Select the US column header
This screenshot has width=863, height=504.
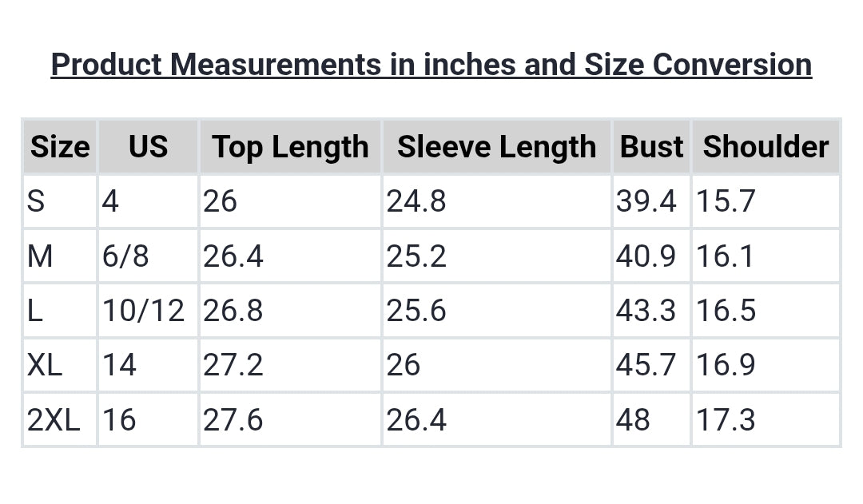[x=148, y=147]
